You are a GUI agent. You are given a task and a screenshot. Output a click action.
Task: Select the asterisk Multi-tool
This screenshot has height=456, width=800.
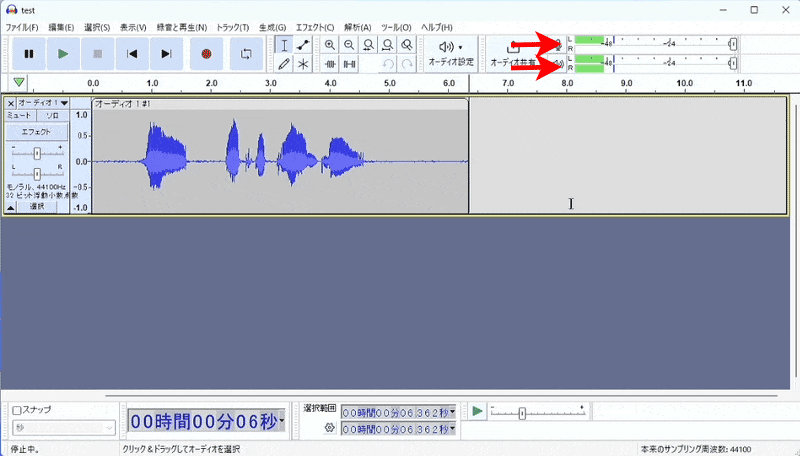[303, 64]
